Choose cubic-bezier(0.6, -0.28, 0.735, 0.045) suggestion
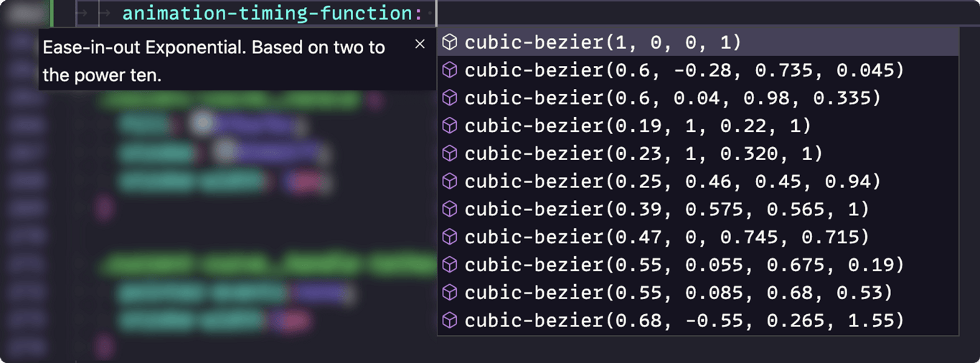This screenshot has width=980, height=363. tap(698, 70)
